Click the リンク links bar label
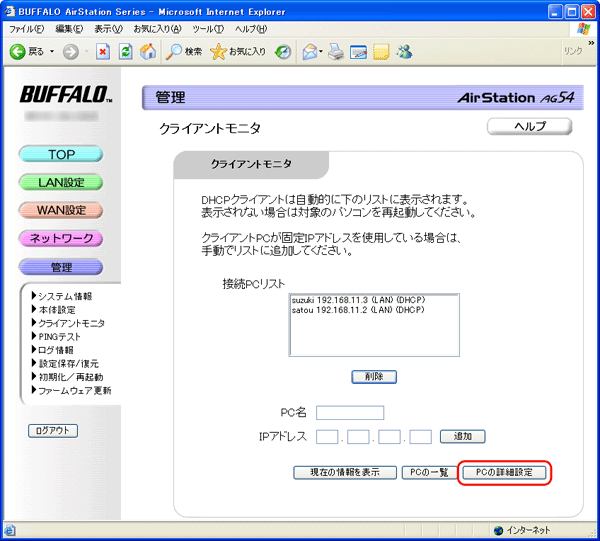 [x=573, y=51]
